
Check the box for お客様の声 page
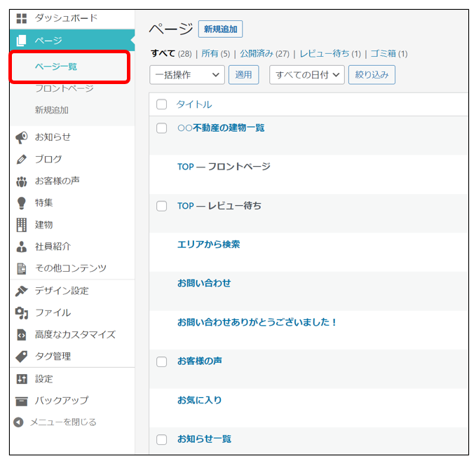[x=162, y=361]
